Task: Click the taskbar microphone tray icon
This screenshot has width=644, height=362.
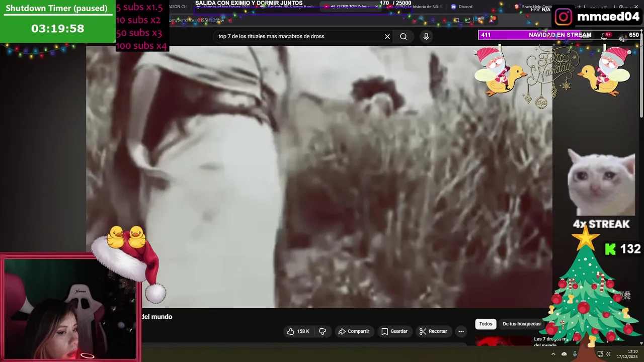Action: coord(575,354)
